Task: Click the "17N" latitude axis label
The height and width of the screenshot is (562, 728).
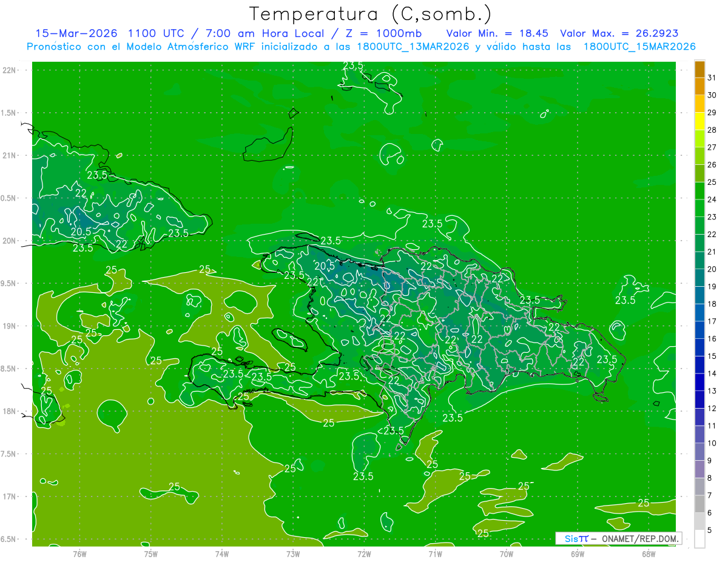Action: [9, 497]
